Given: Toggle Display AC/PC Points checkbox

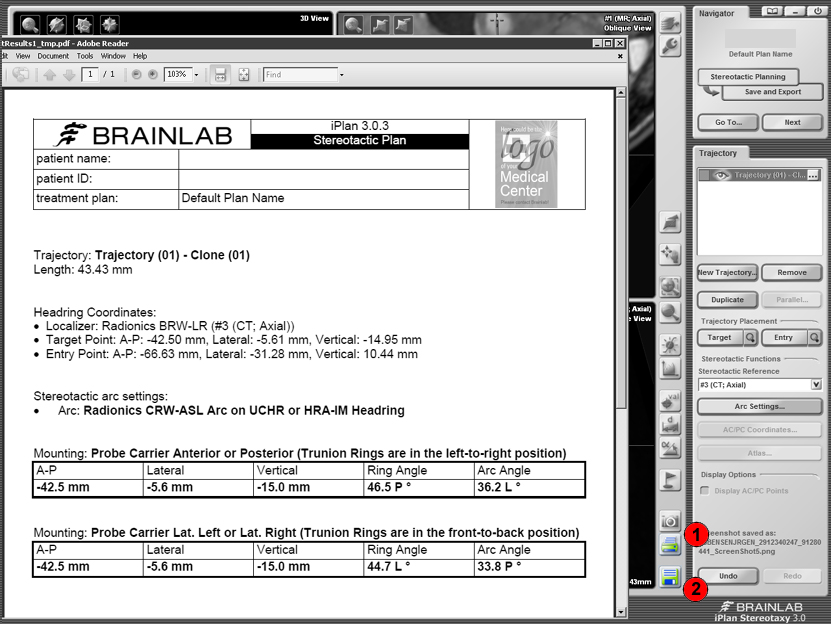Looking at the screenshot, I should (705, 490).
